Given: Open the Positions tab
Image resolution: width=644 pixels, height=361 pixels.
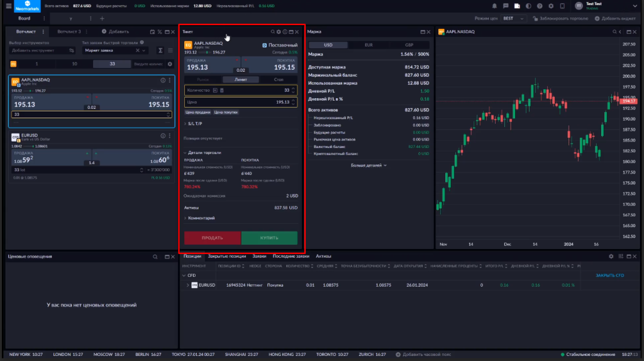Looking at the screenshot, I should 192,256.
